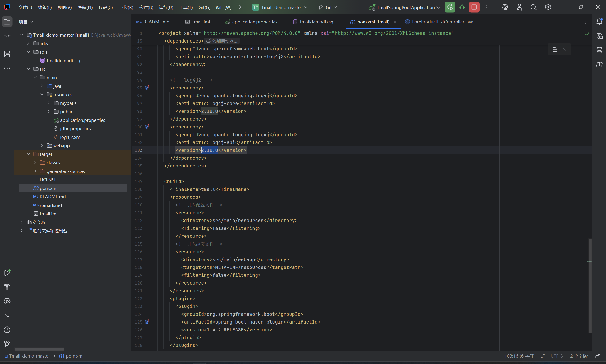Image resolution: width=606 pixels, height=364 pixels.
Task: Open the Database tool window
Action: point(599,50)
